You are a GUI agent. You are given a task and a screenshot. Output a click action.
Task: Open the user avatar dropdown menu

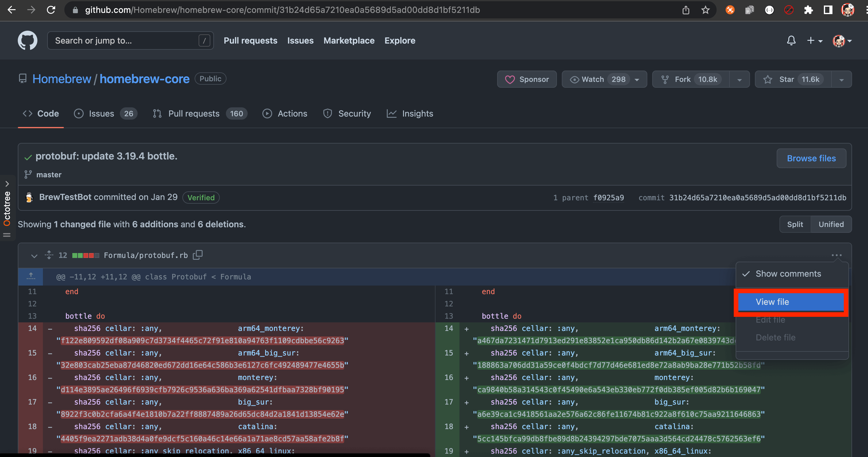[842, 41]
